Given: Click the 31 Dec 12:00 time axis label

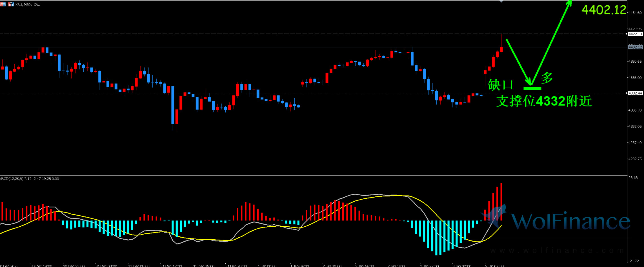Looking at the screenshot, I should pyautogui.click(x=171, y=266).
